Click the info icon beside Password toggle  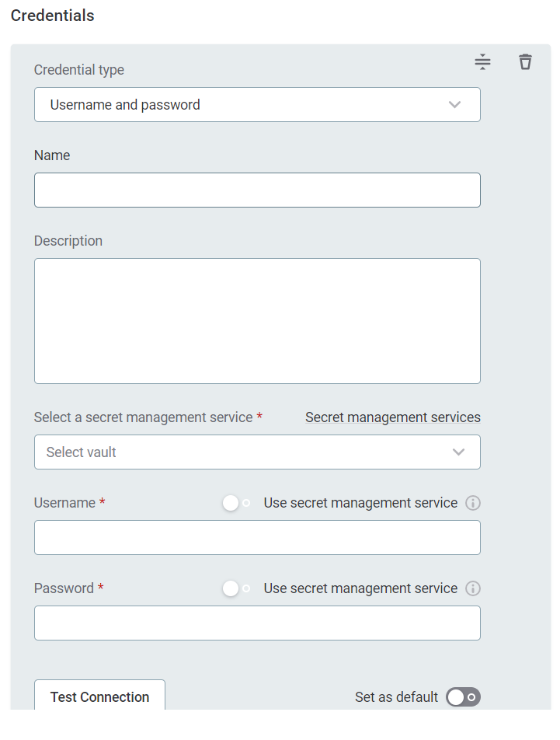click(473, 588)
